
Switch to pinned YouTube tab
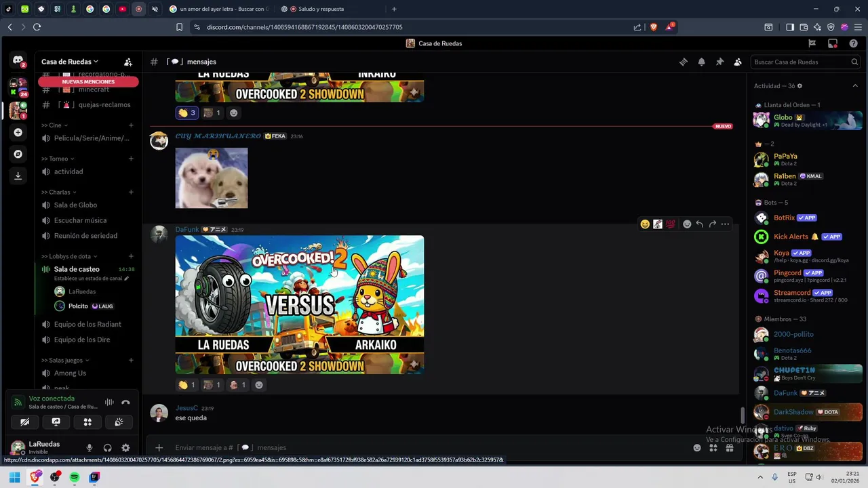click(x=122, y=9)
